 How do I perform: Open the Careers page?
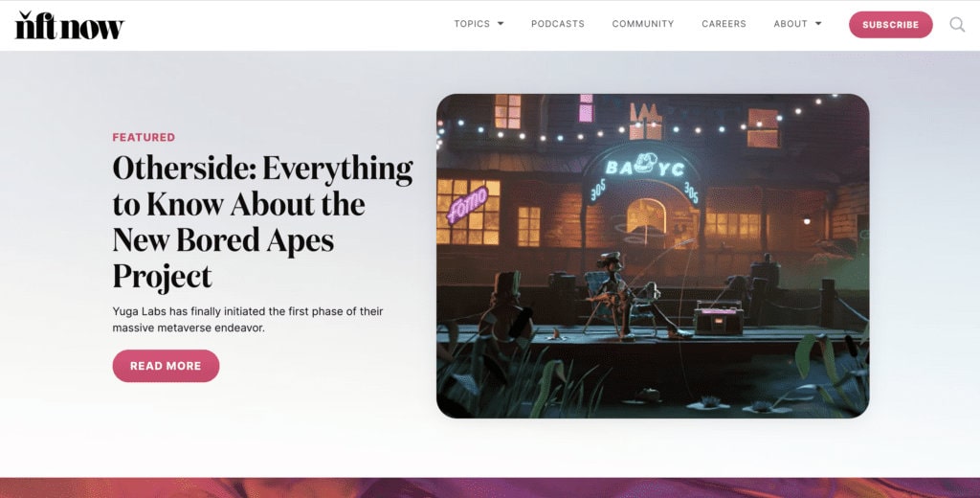[724, 24]
